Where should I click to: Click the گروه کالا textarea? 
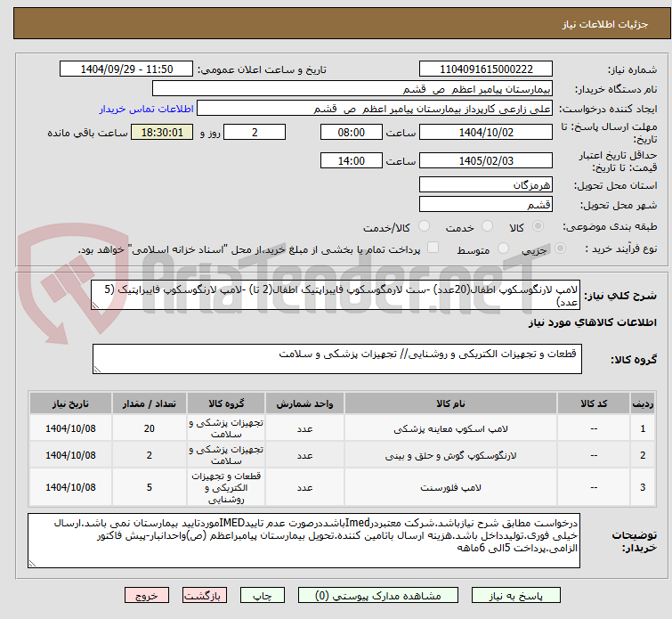tap(336, 359)
